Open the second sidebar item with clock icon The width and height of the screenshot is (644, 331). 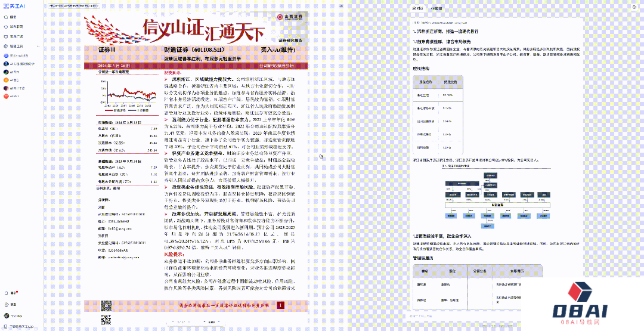click(x=16, y=27)
